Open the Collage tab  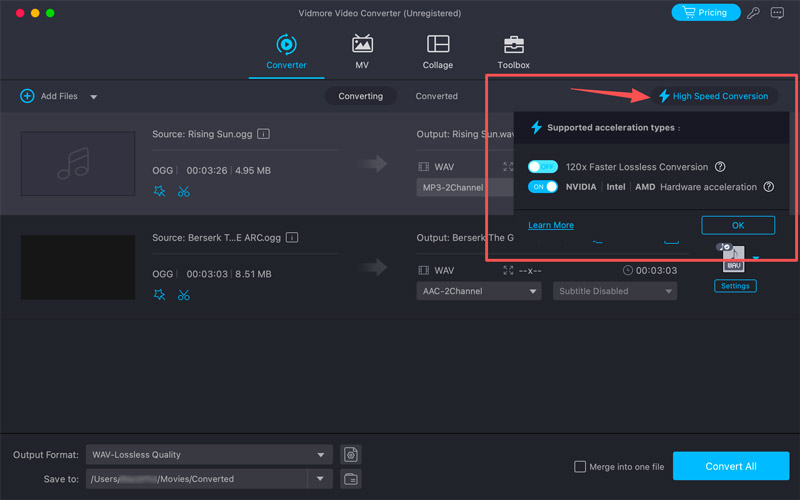click(438, 52)
